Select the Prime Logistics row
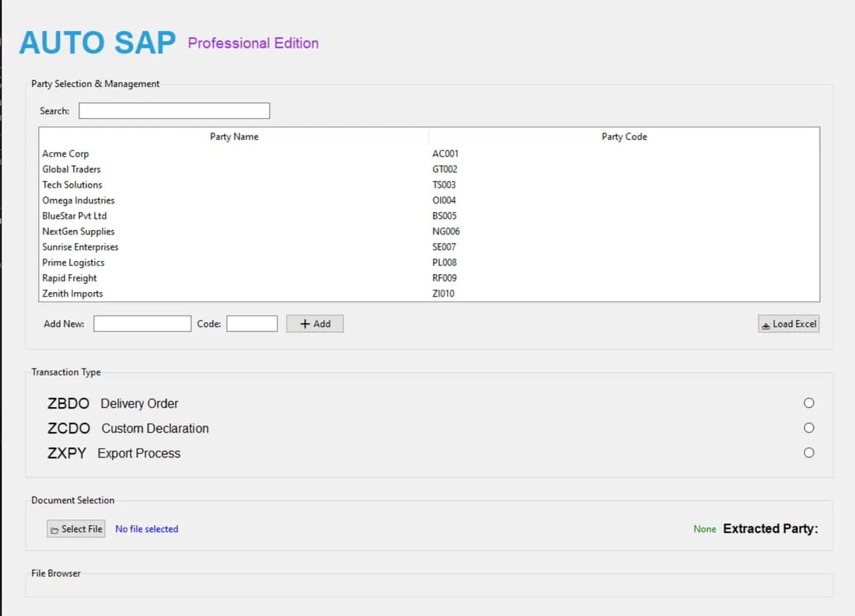 point(429,263)
